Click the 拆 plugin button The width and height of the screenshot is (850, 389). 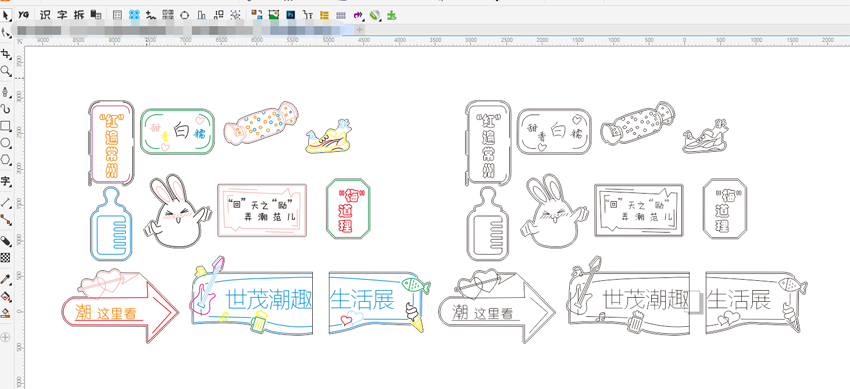(x=79, y=15)
